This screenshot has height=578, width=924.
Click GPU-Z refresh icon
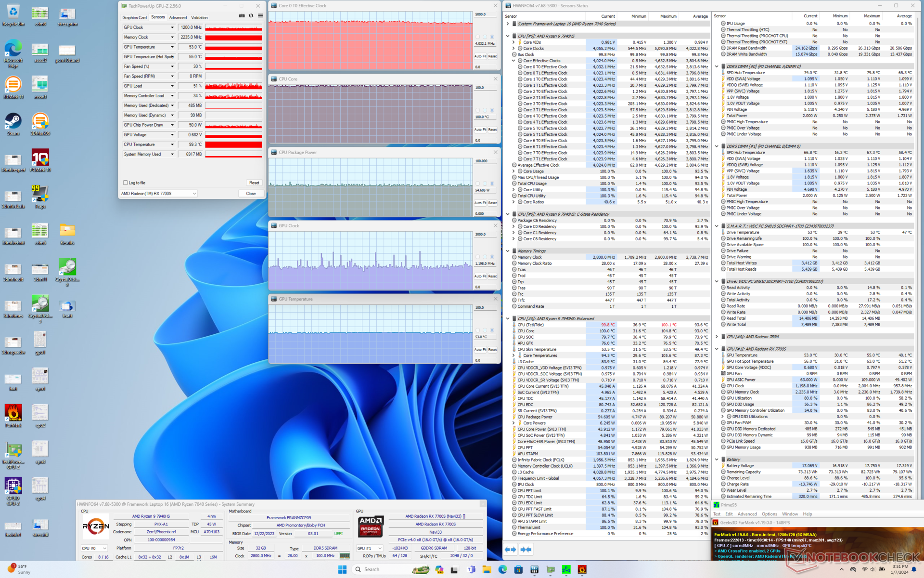(251, 16)
